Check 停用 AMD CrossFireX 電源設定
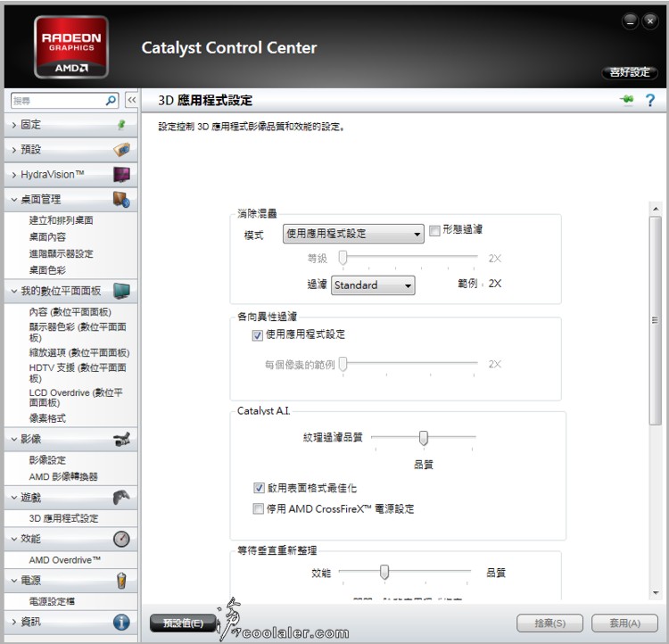Viewport: 669px width, 644px height. (258, 508)
